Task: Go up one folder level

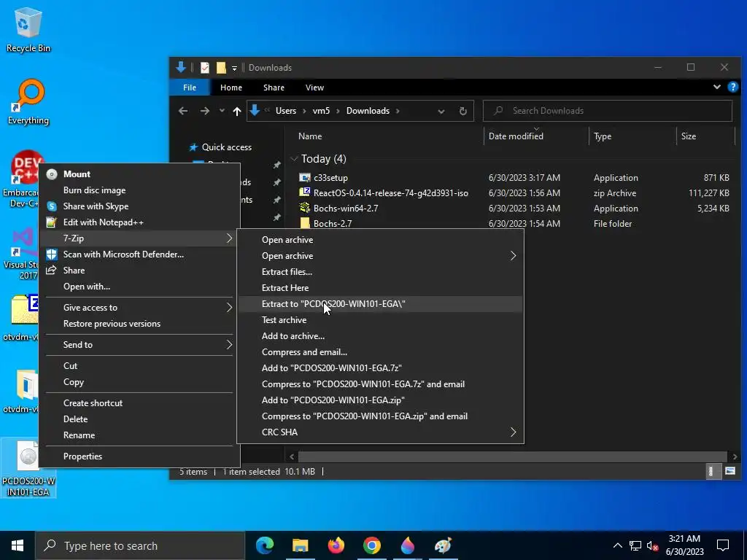Action: [237, 111]
